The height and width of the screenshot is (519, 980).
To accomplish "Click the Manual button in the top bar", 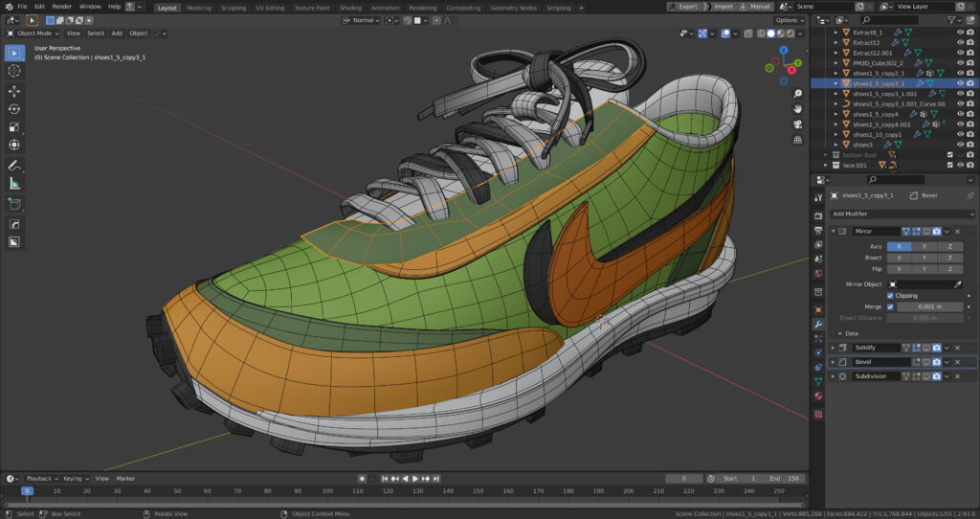I will tap(755, 7).
